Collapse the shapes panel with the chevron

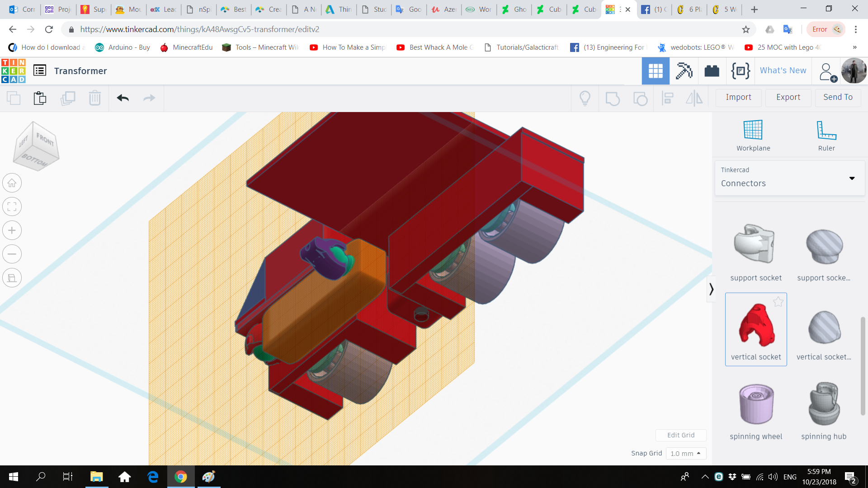(x=712, y=288)
